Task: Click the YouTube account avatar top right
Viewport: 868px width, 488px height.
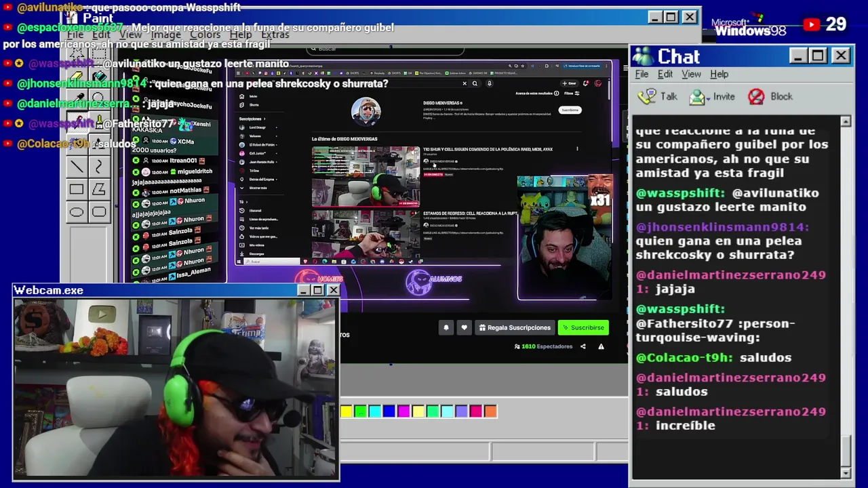Action: (598, 83)
